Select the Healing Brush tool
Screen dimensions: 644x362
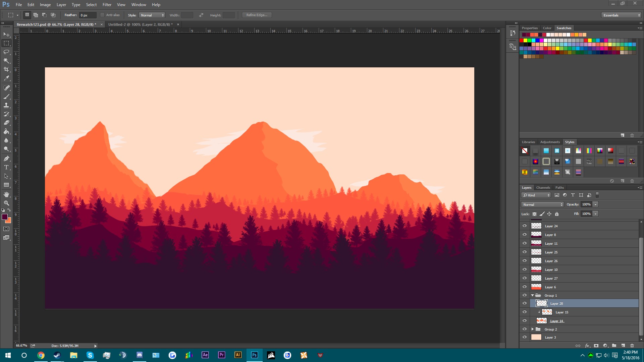pos(6,88)
